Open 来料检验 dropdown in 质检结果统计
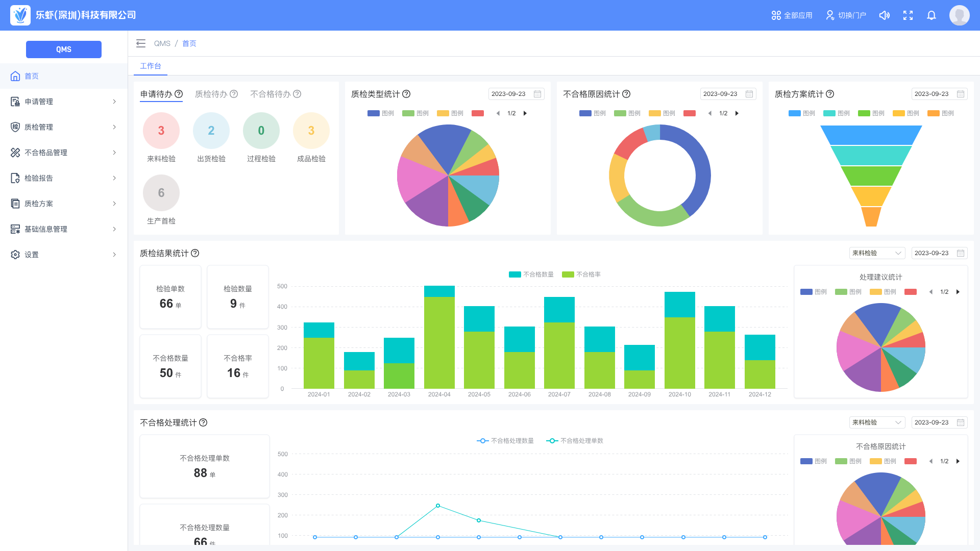Image resolution: width=980 pixels, height=551 pixels. click(877, 253)
